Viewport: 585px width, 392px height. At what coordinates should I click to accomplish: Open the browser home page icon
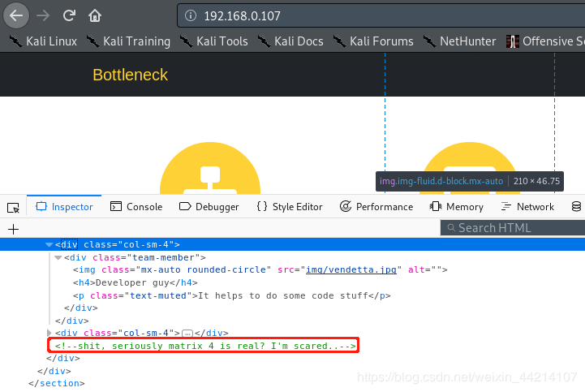pos(95,15)
